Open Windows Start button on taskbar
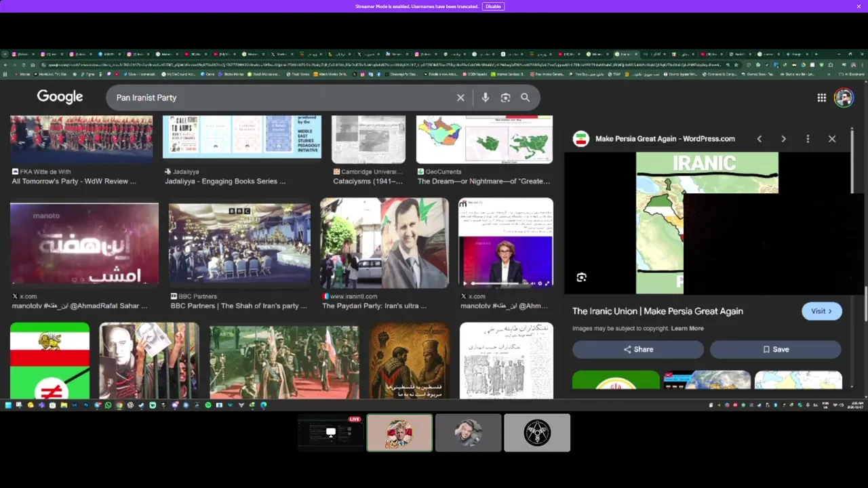868x488 pixels. point(8,405)
